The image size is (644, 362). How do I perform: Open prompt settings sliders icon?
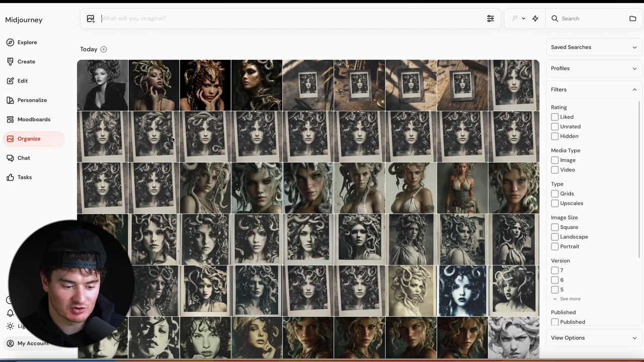[490, 19]
